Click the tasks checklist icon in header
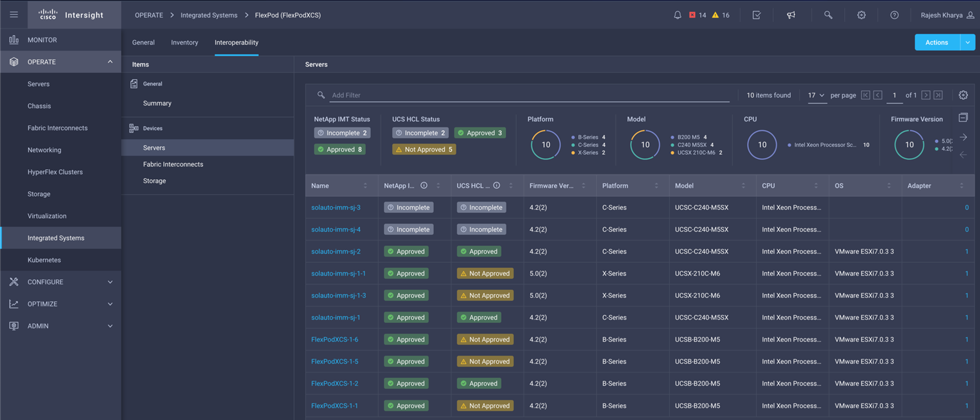Viewport: 980px width, 420px height. click(757, 15)
